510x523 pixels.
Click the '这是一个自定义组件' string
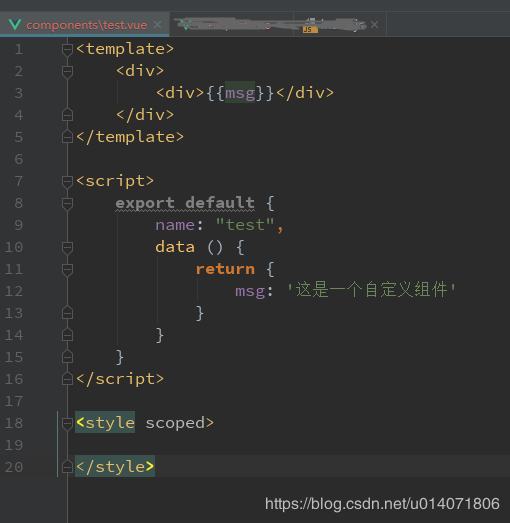(x=371, y=290)
